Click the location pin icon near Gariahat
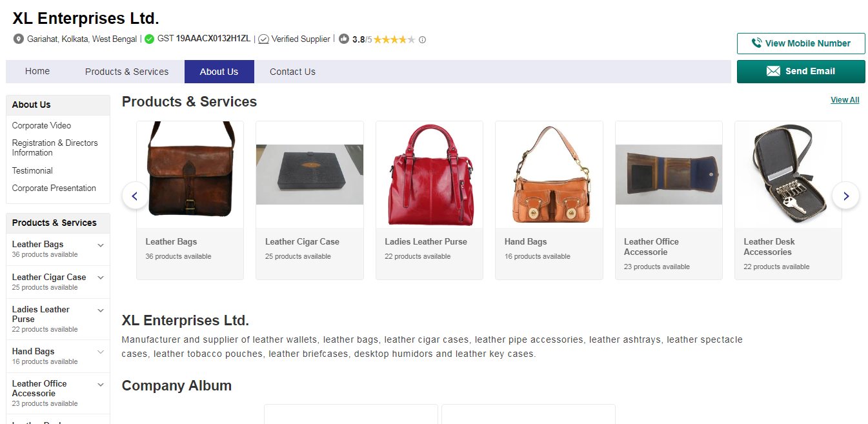The width and height of the screenshot is (868, 424). pos(17,39)
